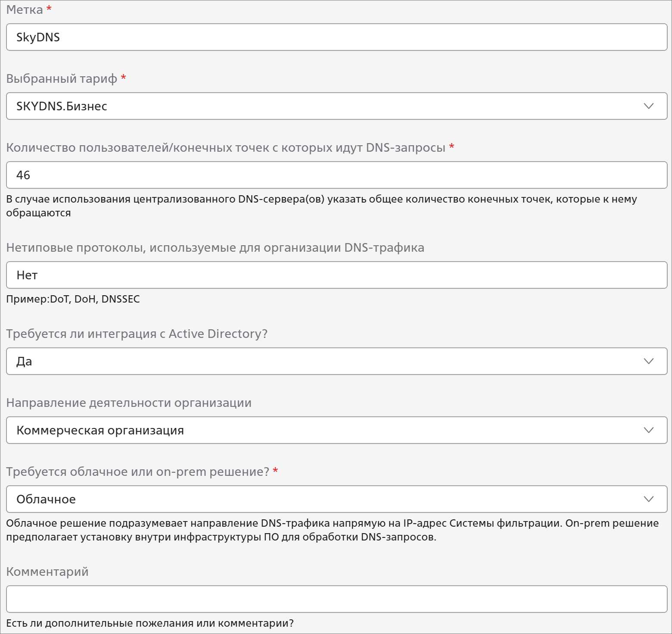Click the chevron arrow of the tariff selector

648,106
